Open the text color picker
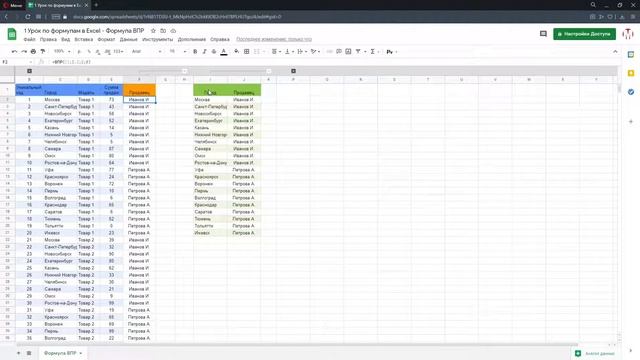Viewport: 640px width, 360px height. [224, 51]
